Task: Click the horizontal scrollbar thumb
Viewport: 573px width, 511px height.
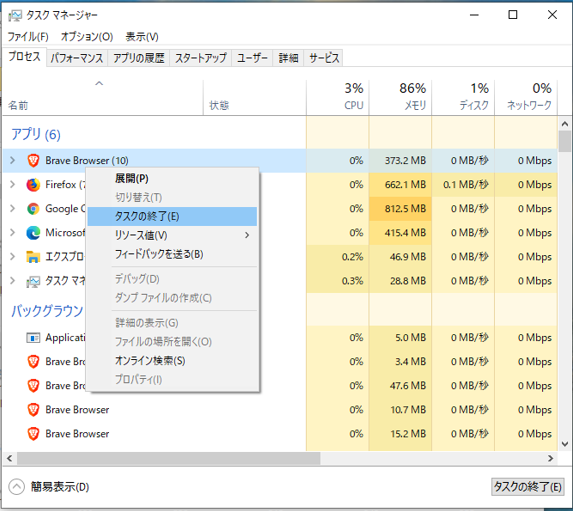Action: tap(168, 458)
